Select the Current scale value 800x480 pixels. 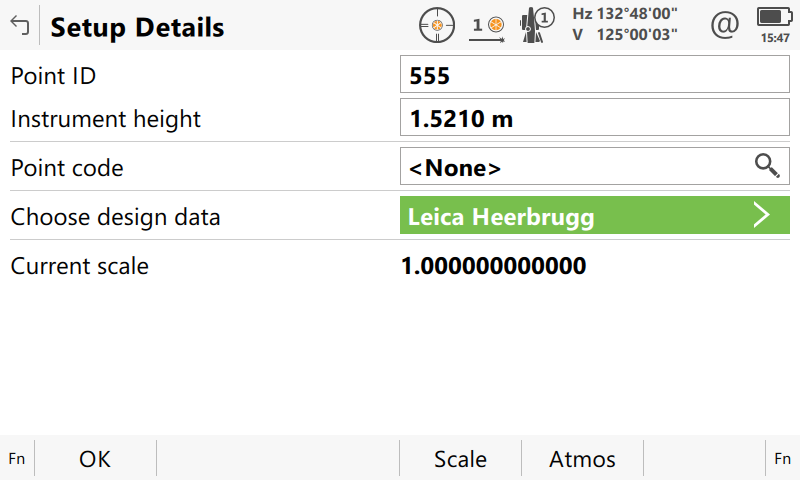coord(493,266)
